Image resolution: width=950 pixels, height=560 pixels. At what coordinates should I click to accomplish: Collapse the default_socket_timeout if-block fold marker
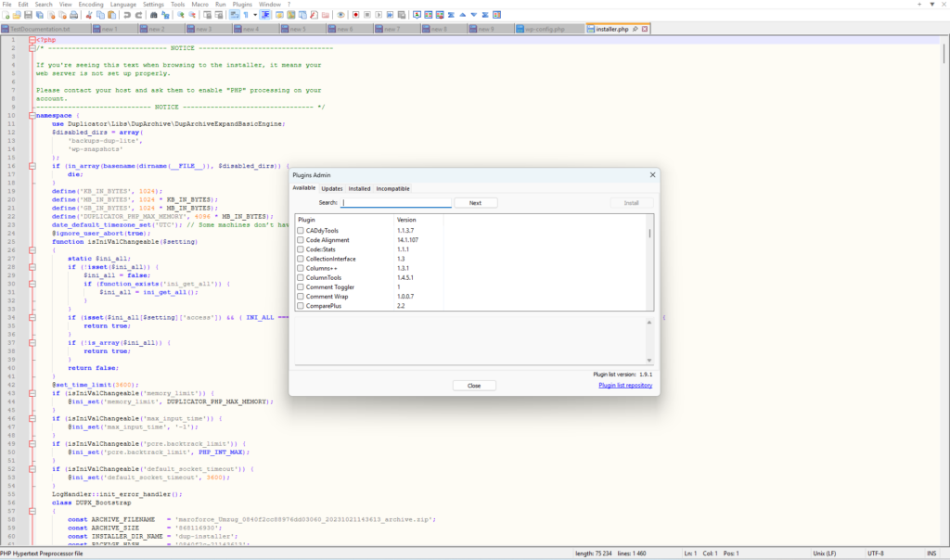32,469
